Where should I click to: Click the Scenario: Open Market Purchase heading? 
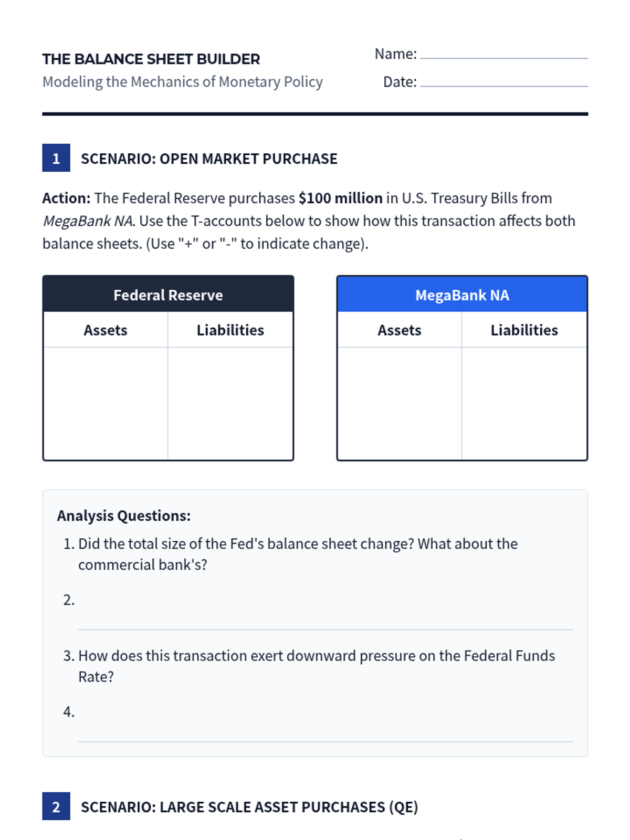point(209,159)
